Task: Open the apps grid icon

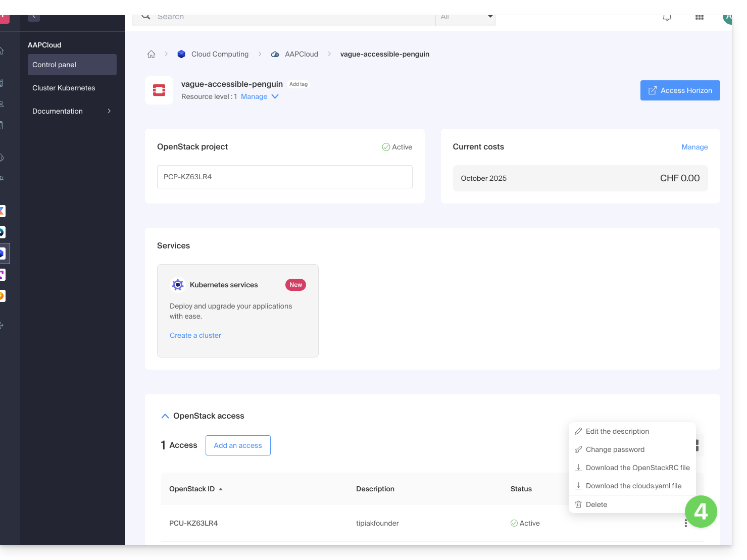Action: (x=699, y=17)
